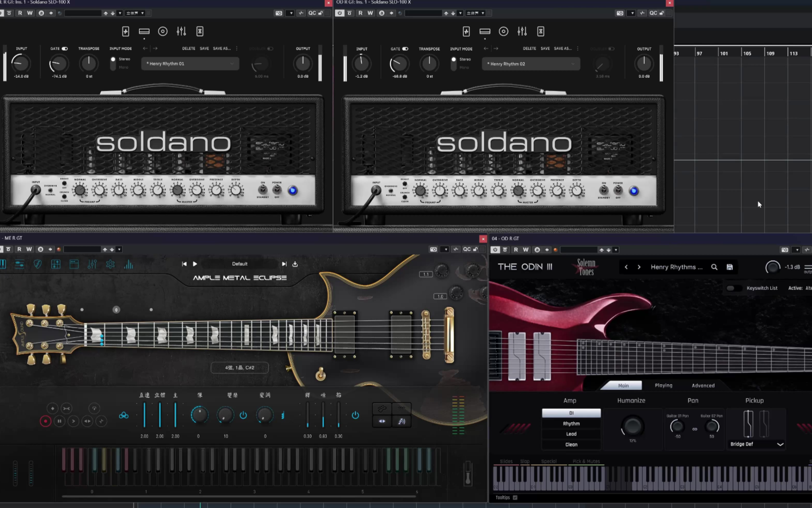Open Henry Rhythm 02 preset dropdown

[x=530, y=64]
